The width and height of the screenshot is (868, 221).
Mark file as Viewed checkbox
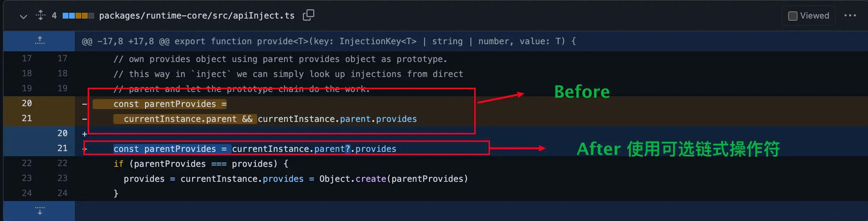[x=792, y=16]
